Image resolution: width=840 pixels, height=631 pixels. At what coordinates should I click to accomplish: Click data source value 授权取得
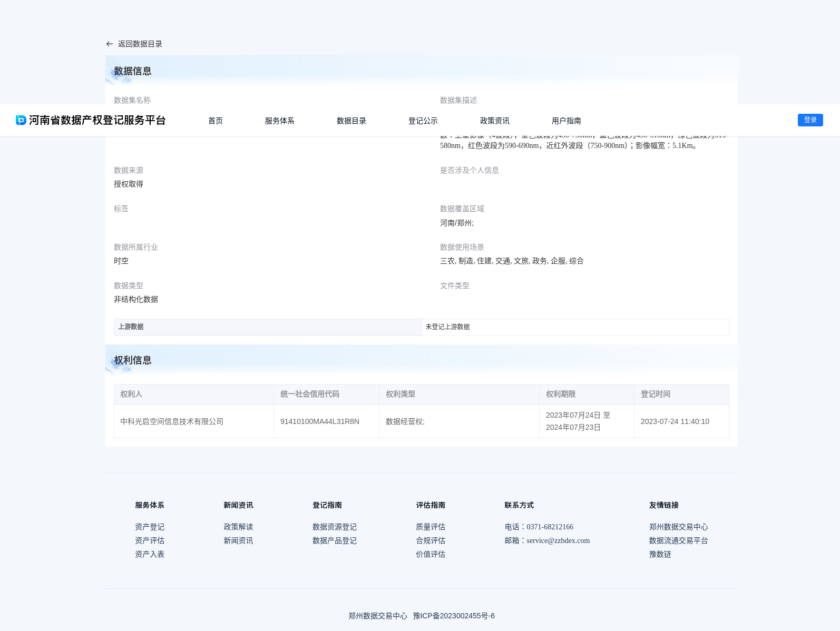click(129, 184)
